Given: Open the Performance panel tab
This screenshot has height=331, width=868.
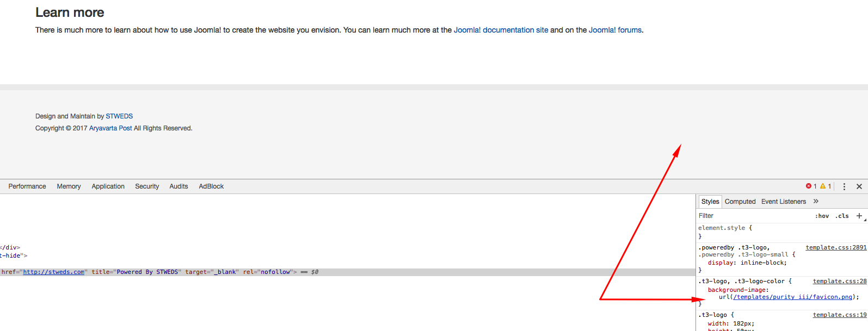Looking at the screenshot, I should click(27, 186).
